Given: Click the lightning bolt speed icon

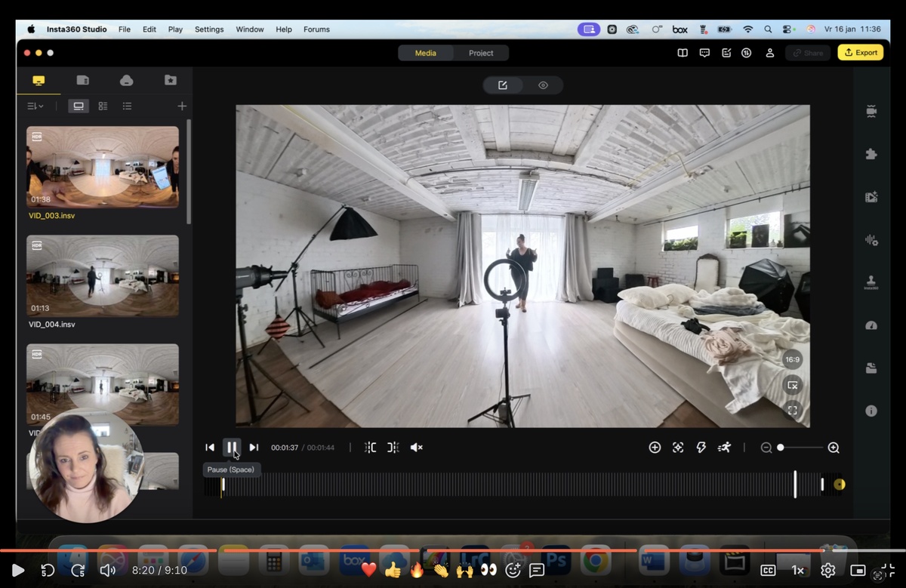Looking at the screenshot, I should point(701,448).
